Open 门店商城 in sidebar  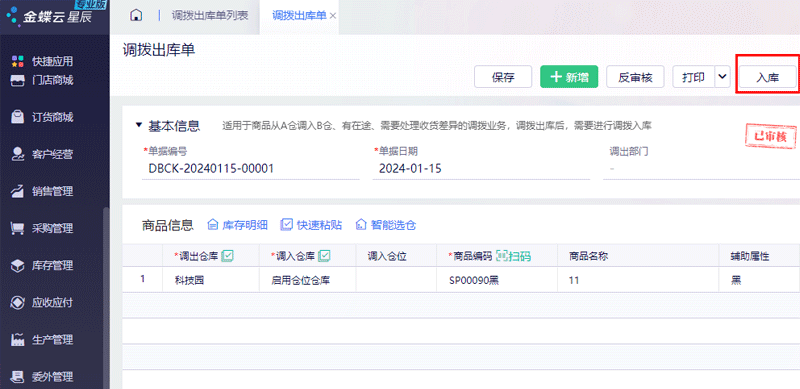tap(42, 80)
